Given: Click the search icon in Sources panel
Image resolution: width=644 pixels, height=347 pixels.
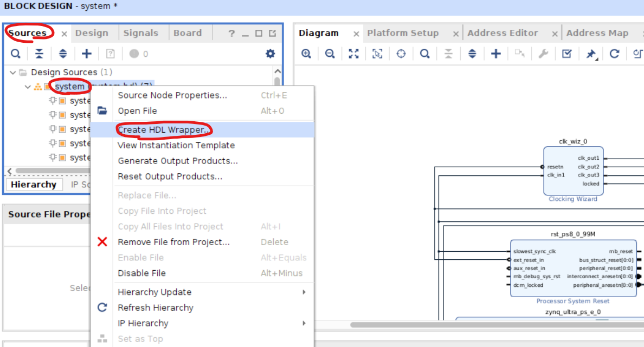Looking at the screenshot, I should coord(16,54).
